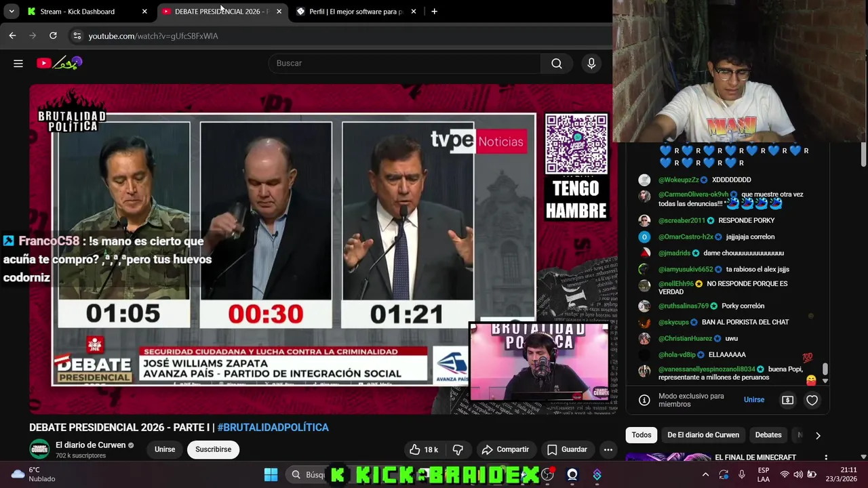Click the Compartir share button

(x=505, y=449)
